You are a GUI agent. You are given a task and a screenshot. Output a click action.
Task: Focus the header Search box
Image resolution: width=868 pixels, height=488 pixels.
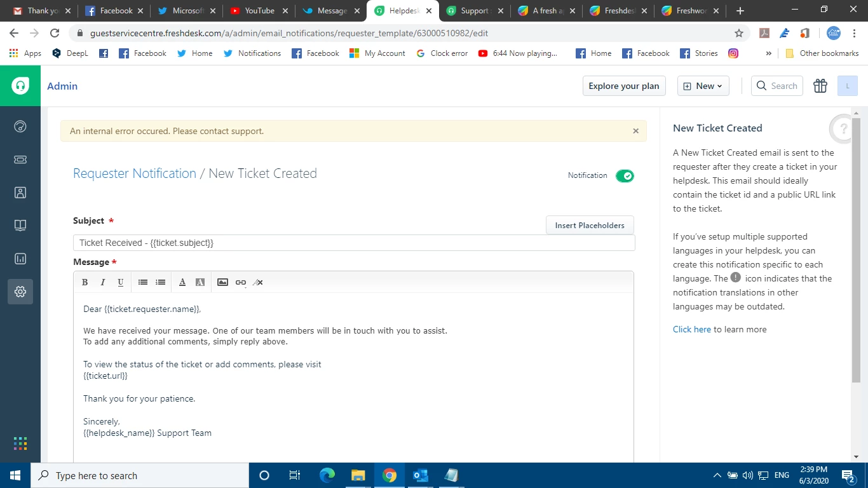click(777, 86)
